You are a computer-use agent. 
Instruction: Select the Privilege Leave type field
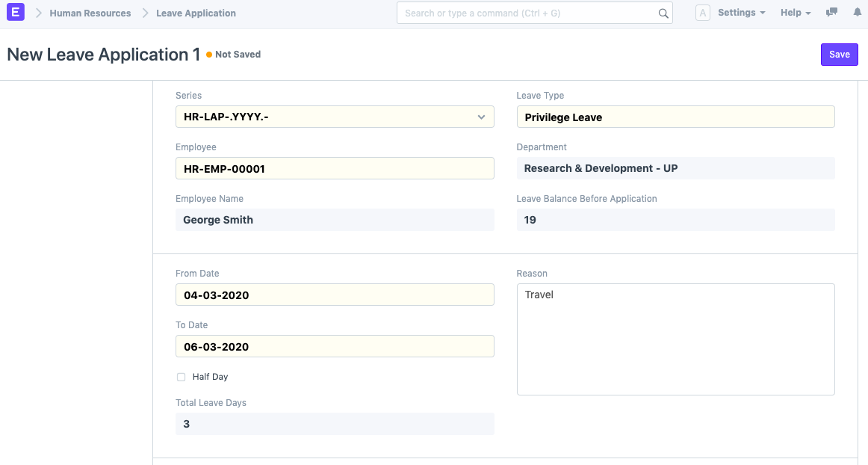[x=675, y=117]
